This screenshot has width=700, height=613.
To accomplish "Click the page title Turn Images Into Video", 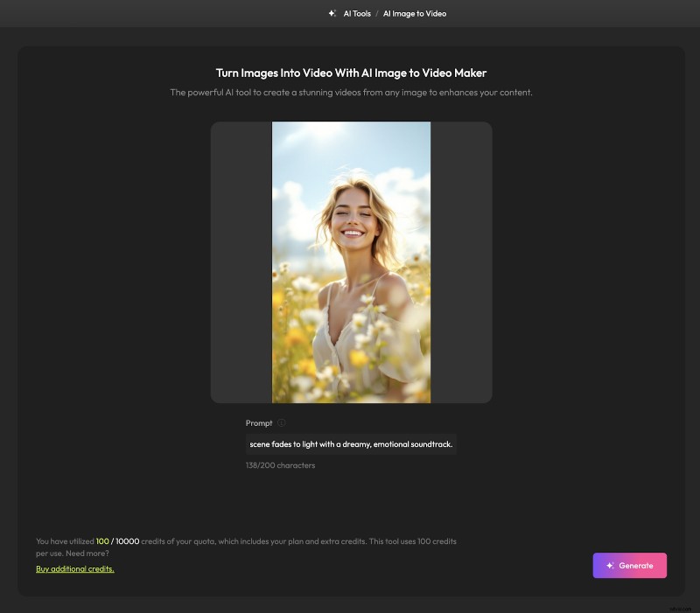I will (350, 73).
